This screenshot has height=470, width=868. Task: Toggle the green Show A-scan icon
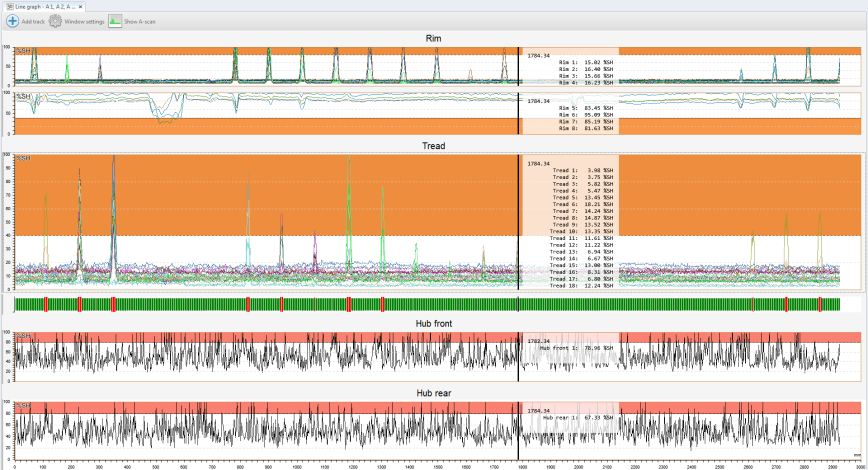(x=115, y=21)
